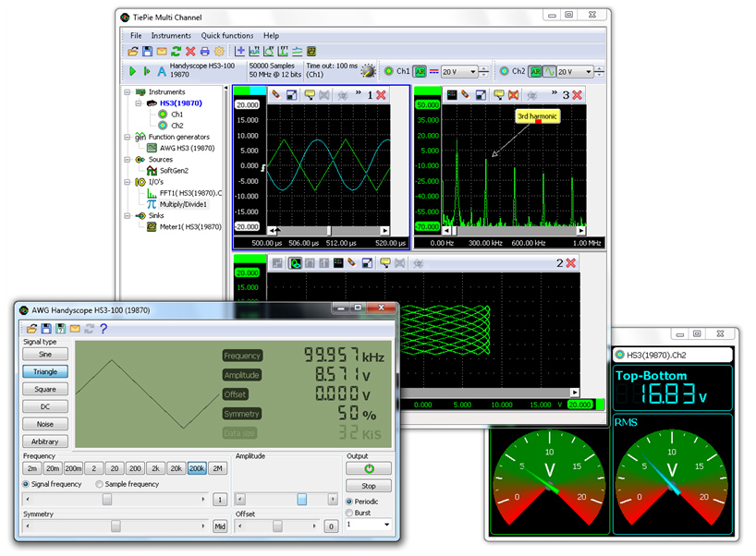Click the Ch1 range stepper arrows
Image resolution: width=756 pixels, height=556 pixels.
point(483,72)
